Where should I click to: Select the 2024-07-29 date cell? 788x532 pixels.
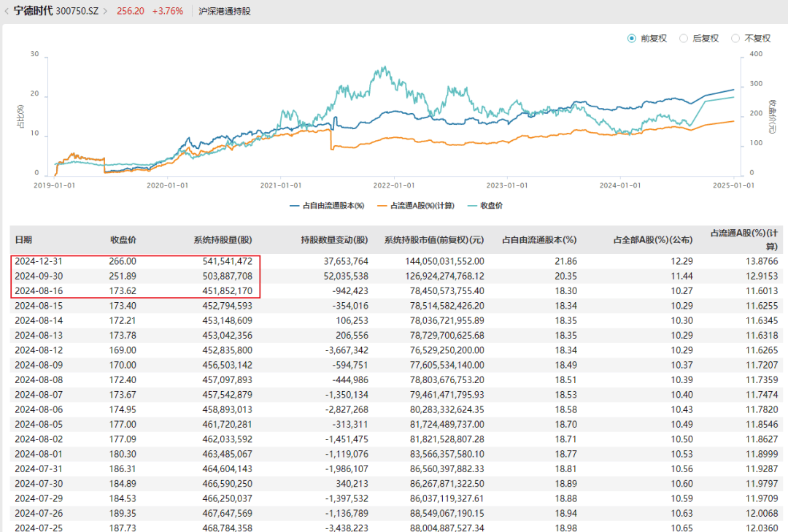coord(39,498)
